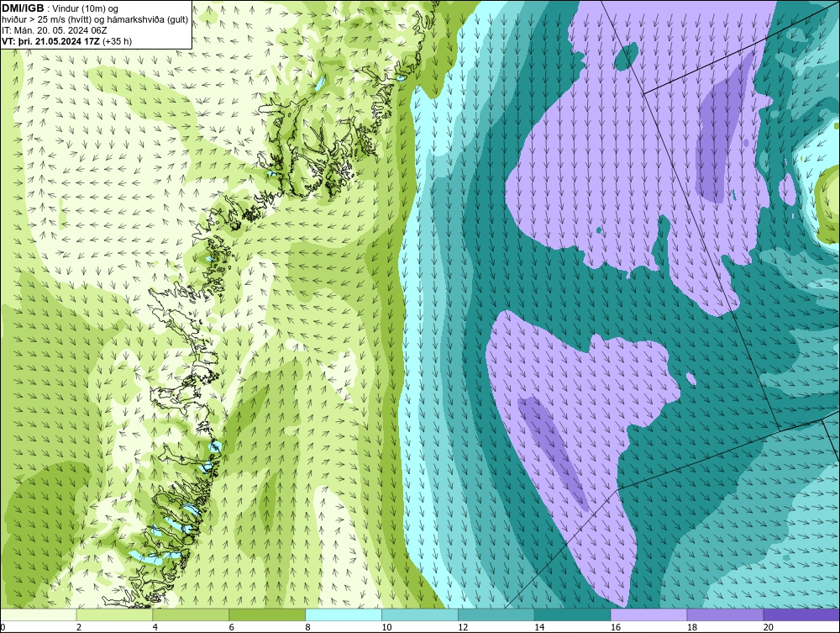
Task: Click the scale label '10'
Action: click(386, 627)
